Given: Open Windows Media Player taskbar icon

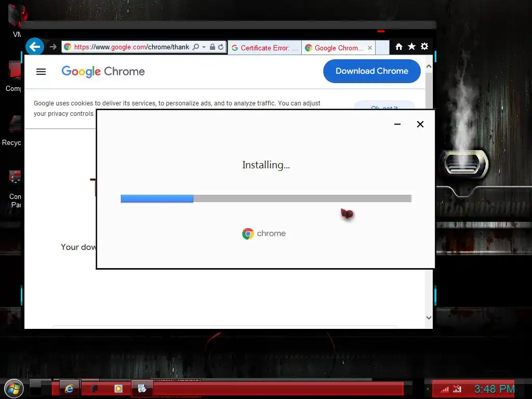Looking at the screenshot, I should pyautogui.click(x=118, y=389).
